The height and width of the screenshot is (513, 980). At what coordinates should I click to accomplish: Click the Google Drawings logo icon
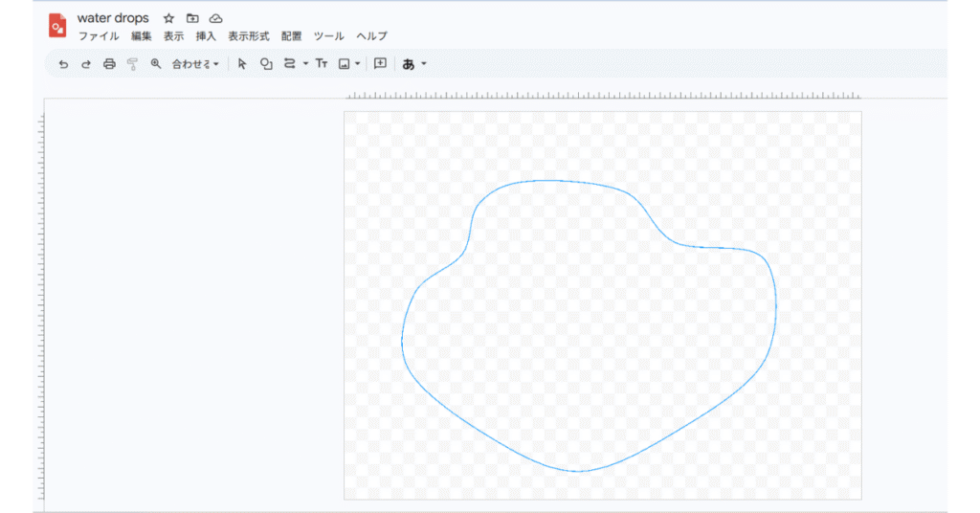(57, 26)
